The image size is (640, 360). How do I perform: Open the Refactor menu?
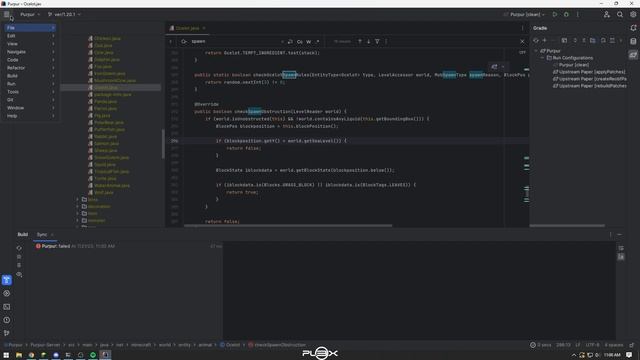click(x=30, y=68)
